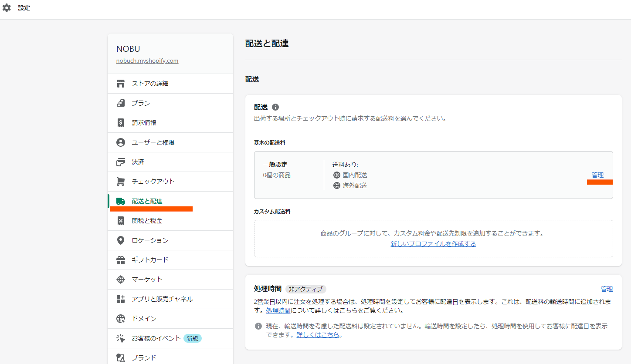The image size is (631, 364).
Task: Visit nobuch.myshopify.com store link
Action: coord(147,60)
